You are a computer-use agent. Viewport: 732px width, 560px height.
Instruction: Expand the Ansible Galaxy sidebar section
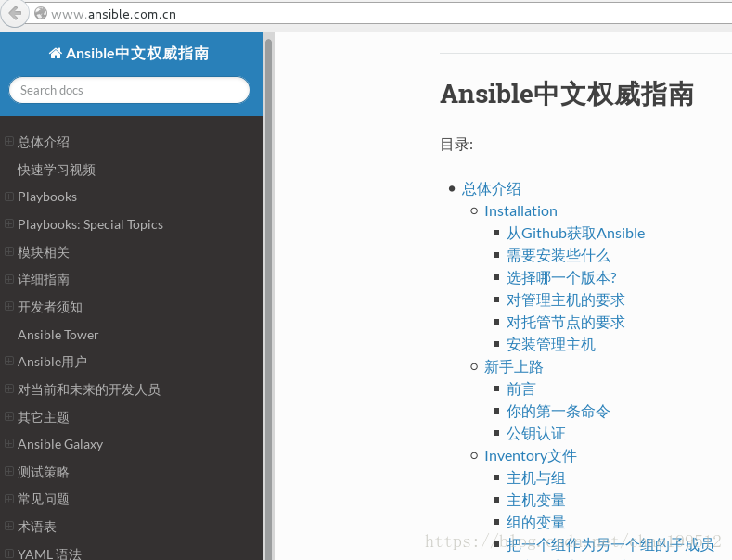coord(9,443)
